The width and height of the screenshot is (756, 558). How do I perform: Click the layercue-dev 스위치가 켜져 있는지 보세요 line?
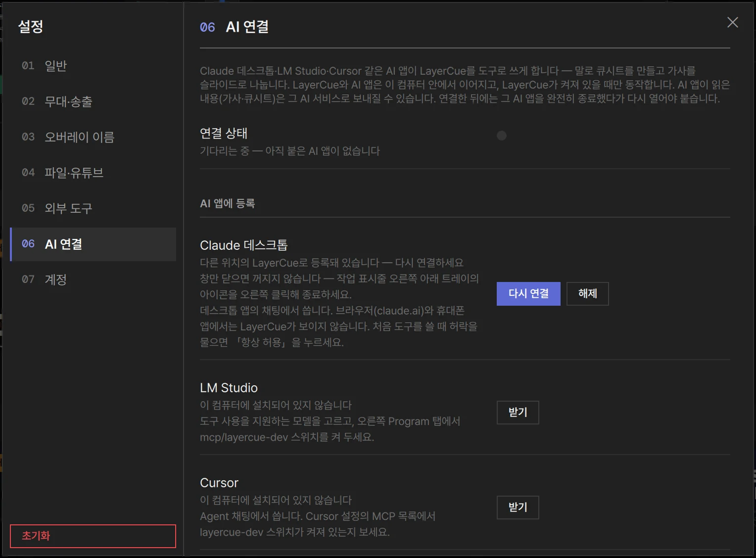pos(295,532)
